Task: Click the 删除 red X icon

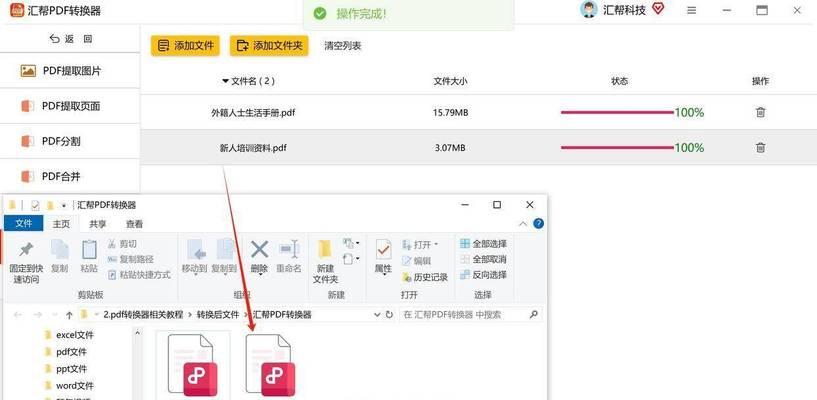Action: pos(259,249)
